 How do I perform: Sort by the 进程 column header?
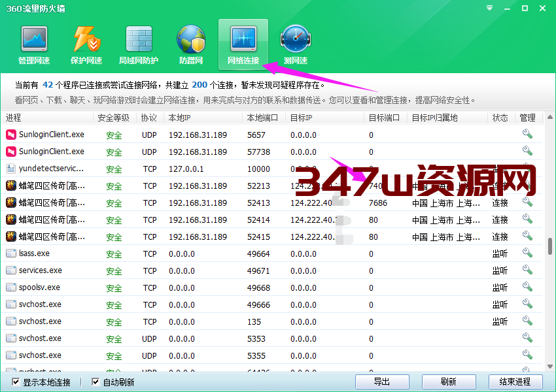click(47, 118)
